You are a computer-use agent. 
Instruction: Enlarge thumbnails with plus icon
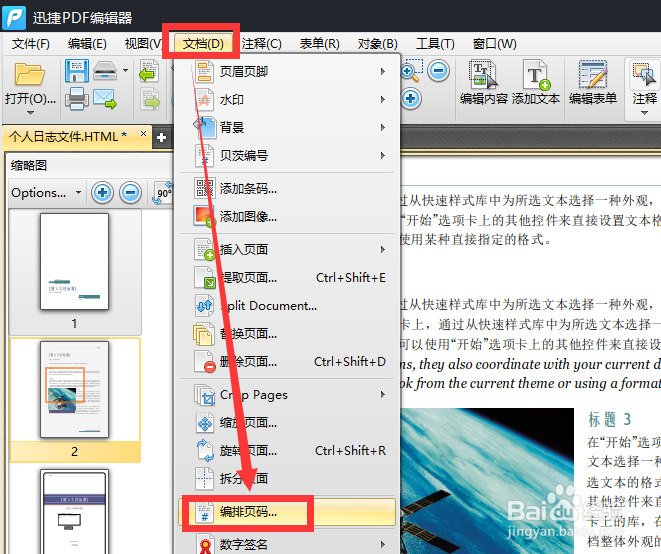click(102, 193)
